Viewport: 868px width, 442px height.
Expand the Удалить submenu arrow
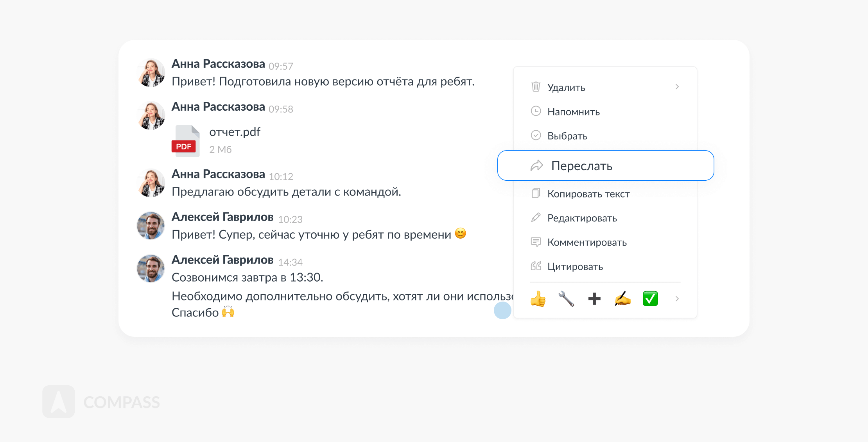tap(677, 87)
